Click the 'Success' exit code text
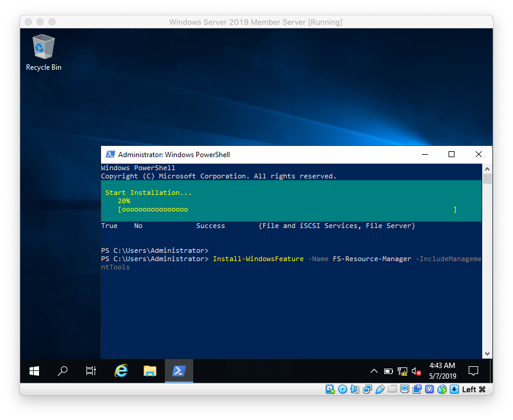513x420 pixels. pyautogui.click(x=210, y=226)
